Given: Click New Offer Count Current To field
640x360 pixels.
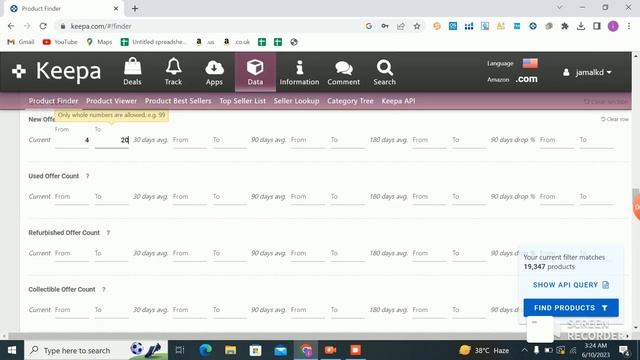Looking at the screenshot, I should pos(111,140).
